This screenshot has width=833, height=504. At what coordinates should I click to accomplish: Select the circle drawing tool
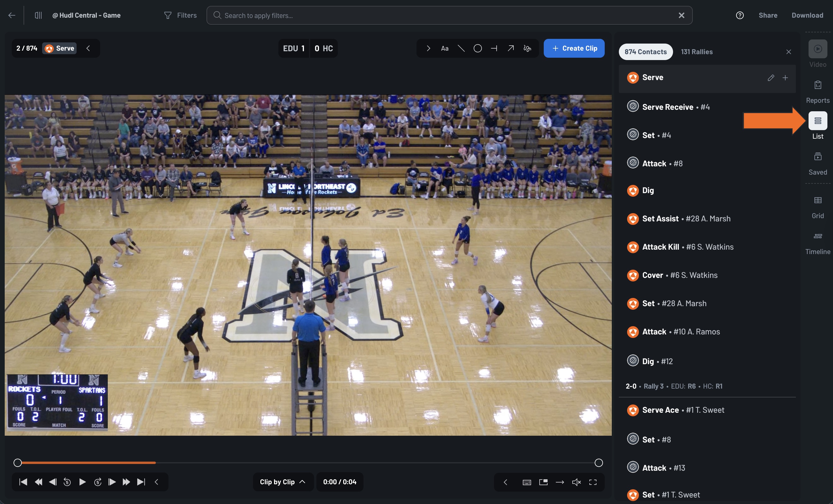point(477,48)
